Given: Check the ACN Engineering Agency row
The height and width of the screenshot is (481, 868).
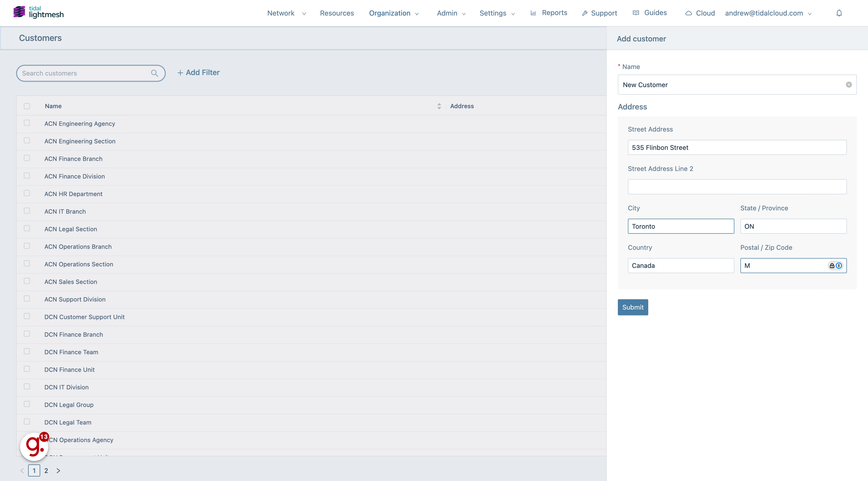Looking at the screenshot, I should tap(27, 123).
